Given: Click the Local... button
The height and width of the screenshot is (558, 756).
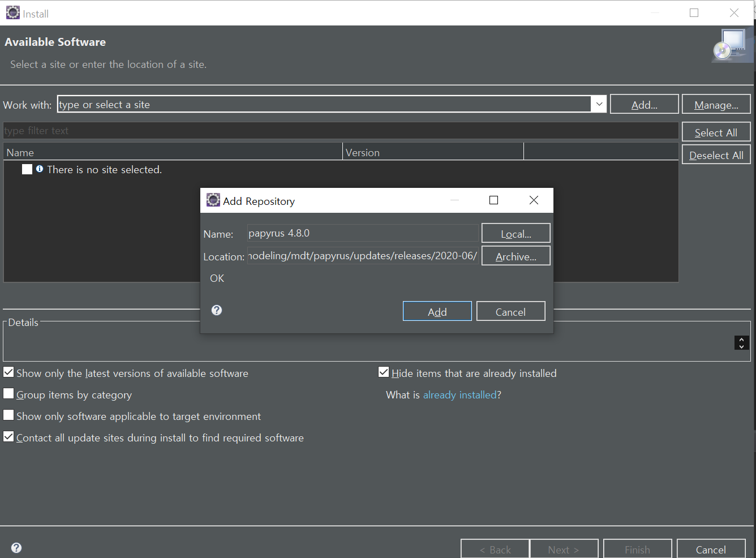Looking at the screenshot, I should pyautogui.click(x=516, y=233).
